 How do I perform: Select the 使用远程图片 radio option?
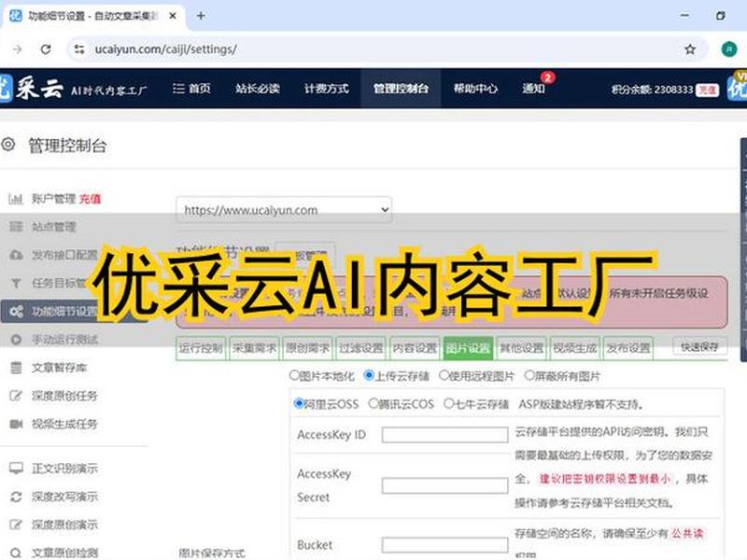point(444,375)
